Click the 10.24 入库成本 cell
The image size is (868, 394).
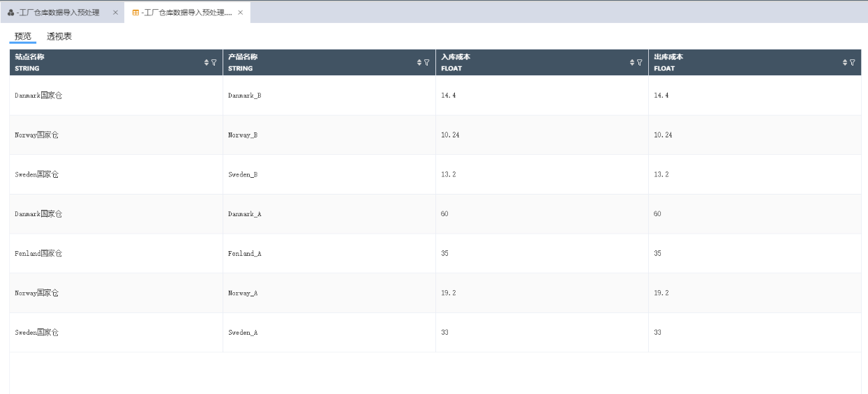click(542, 135)
